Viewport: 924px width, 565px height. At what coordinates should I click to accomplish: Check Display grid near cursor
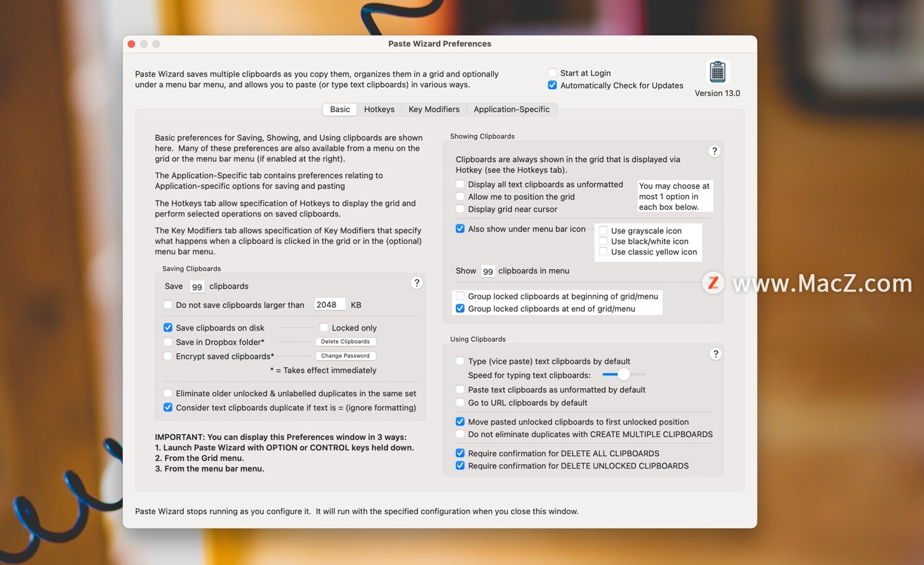460,209
